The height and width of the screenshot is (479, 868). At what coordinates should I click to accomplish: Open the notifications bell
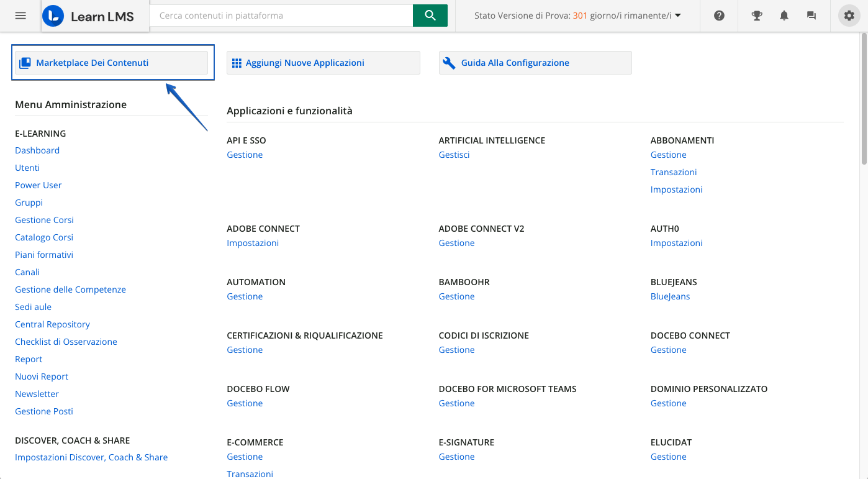(x=784, y=16)
